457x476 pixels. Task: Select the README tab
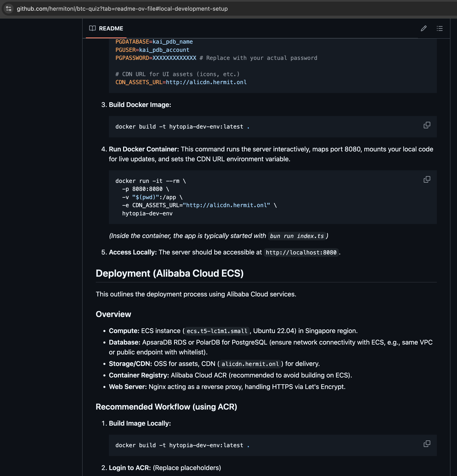tap(106, 28)
